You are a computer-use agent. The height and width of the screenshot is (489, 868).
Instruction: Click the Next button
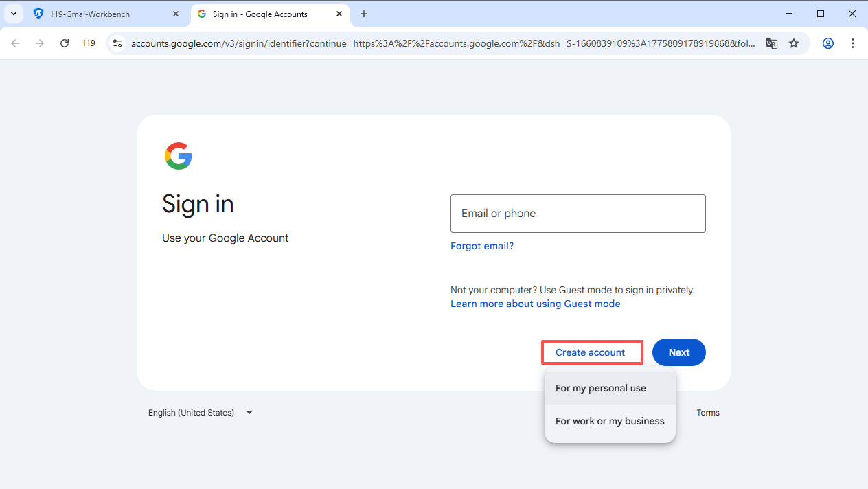click(678, 352)
